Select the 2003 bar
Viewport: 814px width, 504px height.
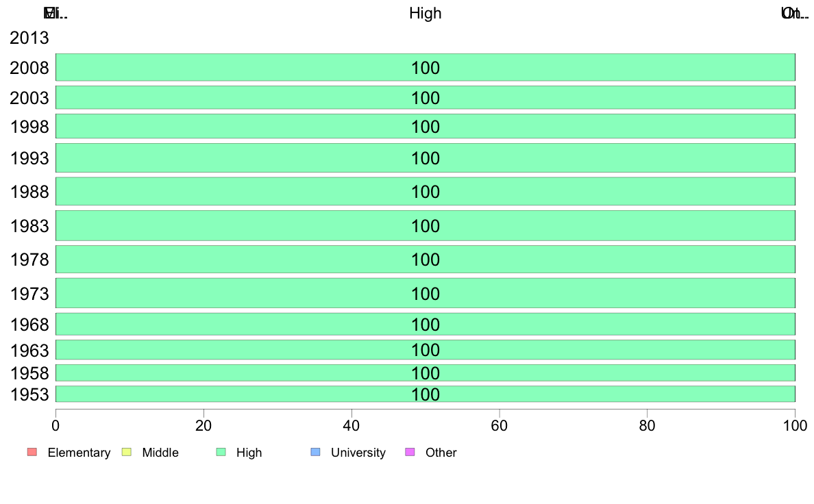(x=425, y=98)
